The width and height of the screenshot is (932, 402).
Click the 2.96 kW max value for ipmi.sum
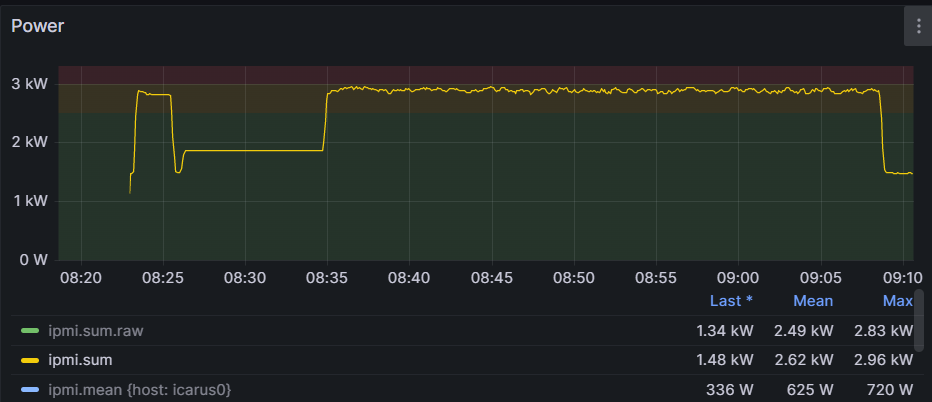[x=883, y=360]
